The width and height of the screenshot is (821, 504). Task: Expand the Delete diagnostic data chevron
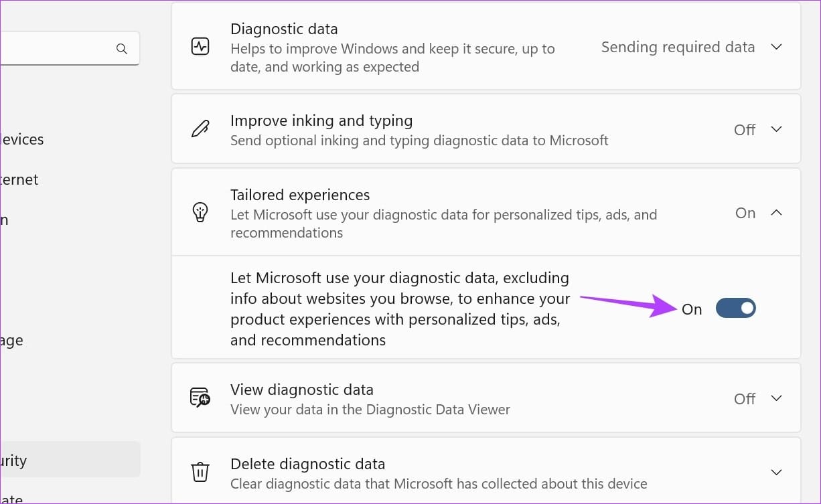click(776, 472)
